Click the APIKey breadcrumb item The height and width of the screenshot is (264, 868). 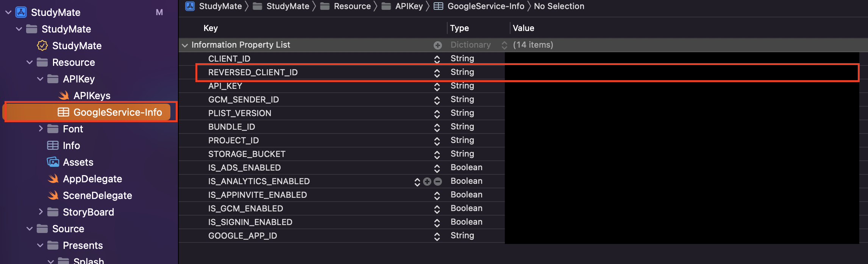pos(402,6)
